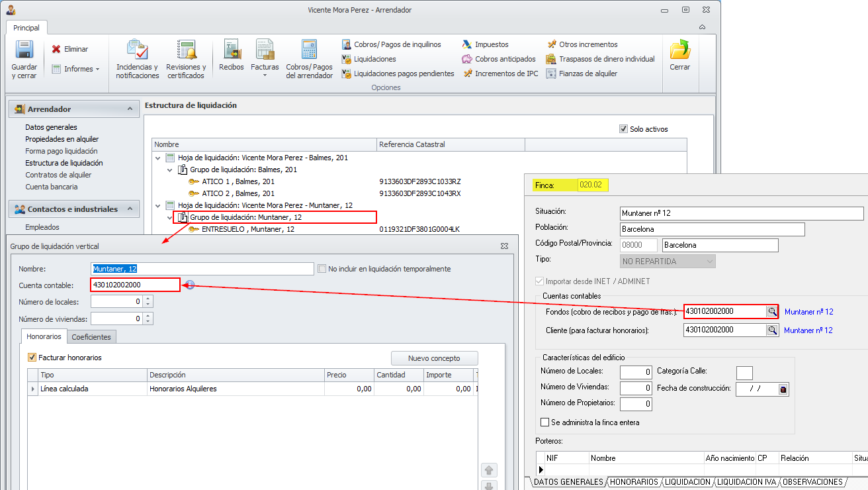868x490 pixels.
Task: Open Incidencias y notificaciones
Action: 138,51
